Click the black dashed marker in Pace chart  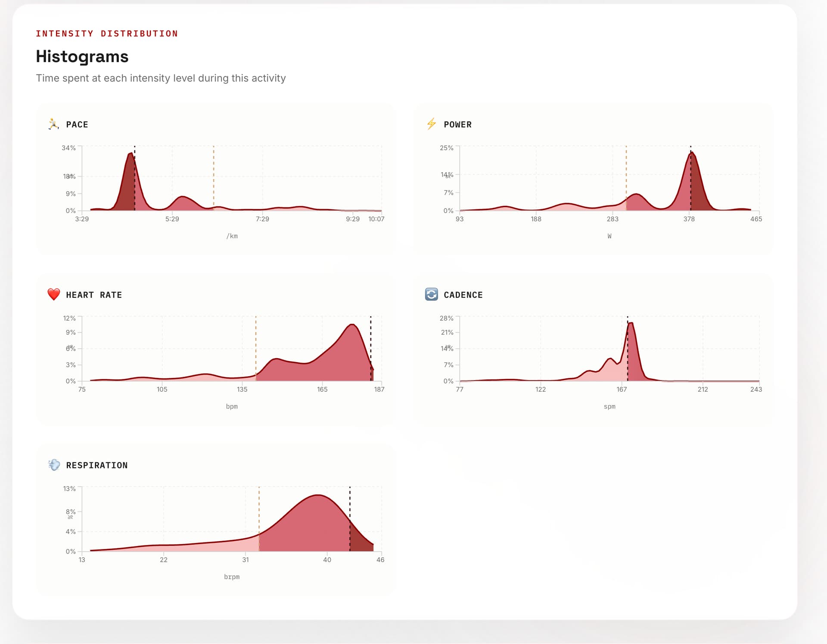click(135, 181)
